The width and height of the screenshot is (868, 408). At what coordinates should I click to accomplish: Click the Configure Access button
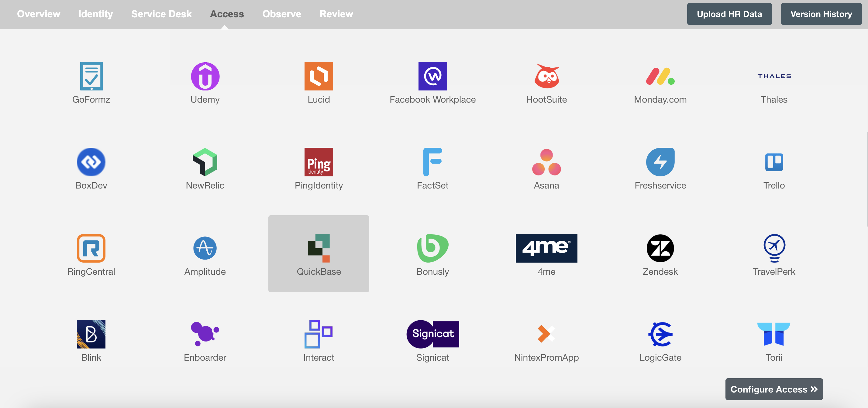[x=773, y=389]
